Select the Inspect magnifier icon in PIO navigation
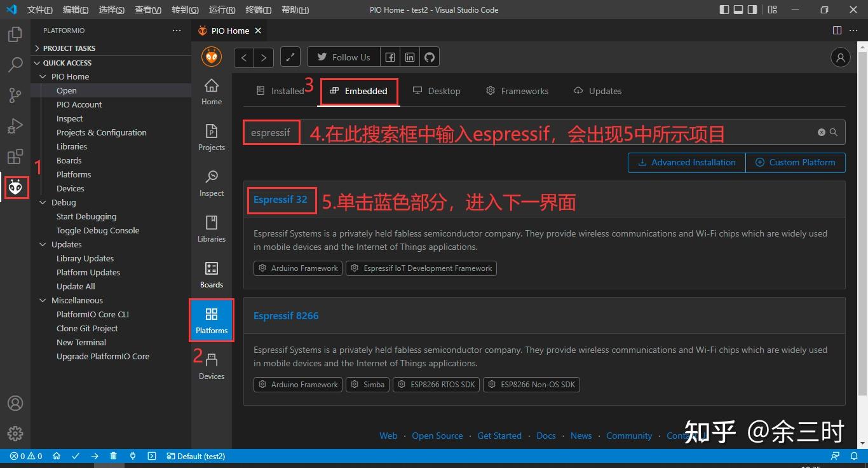Viewport: 868px width, 468px height. click(x=211, y=182)
